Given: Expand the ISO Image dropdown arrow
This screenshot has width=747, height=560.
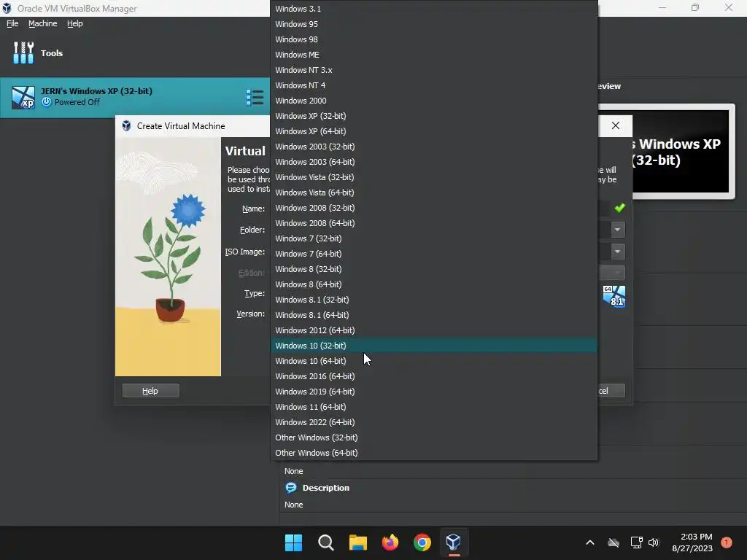Looking at the screenshot, I should tap(617, 252).
